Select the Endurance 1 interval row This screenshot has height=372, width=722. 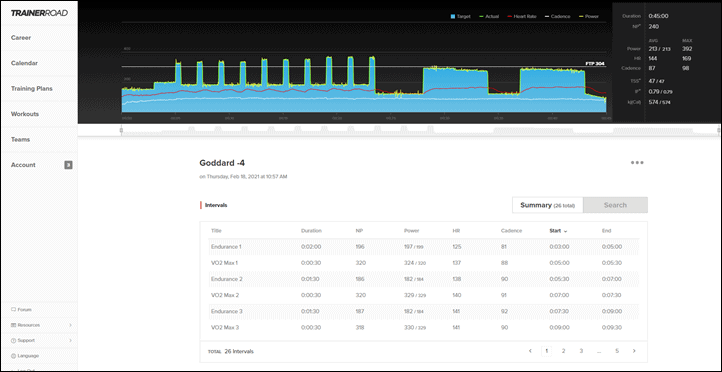coord(424,247)
